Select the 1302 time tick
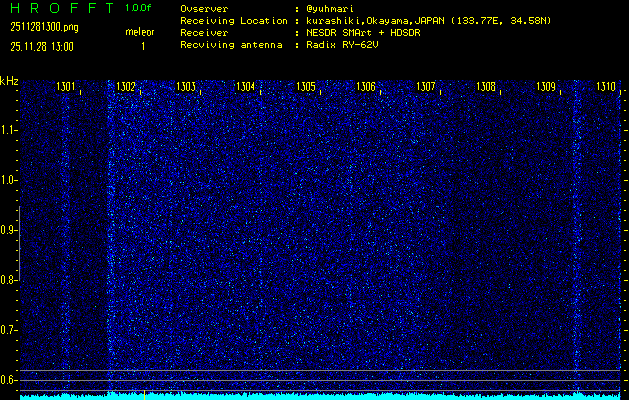This screenshot has width=629, height=400. (126, 87)
